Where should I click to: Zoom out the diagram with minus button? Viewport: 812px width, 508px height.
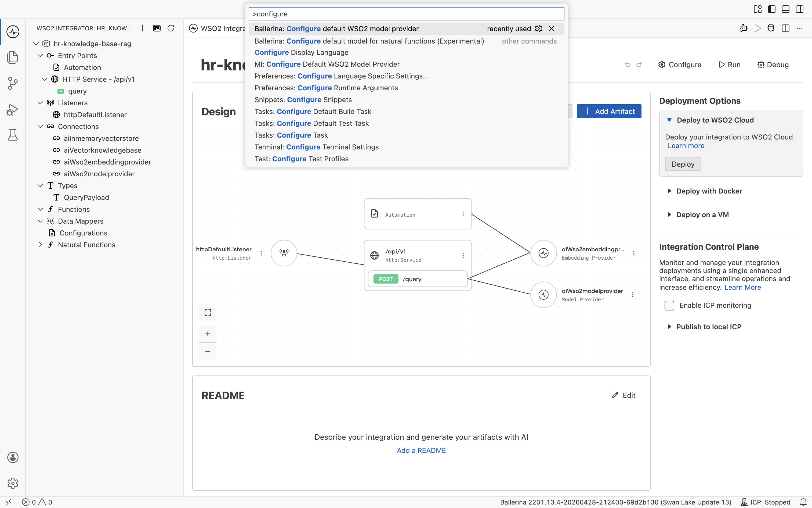[x=208, y=351]
